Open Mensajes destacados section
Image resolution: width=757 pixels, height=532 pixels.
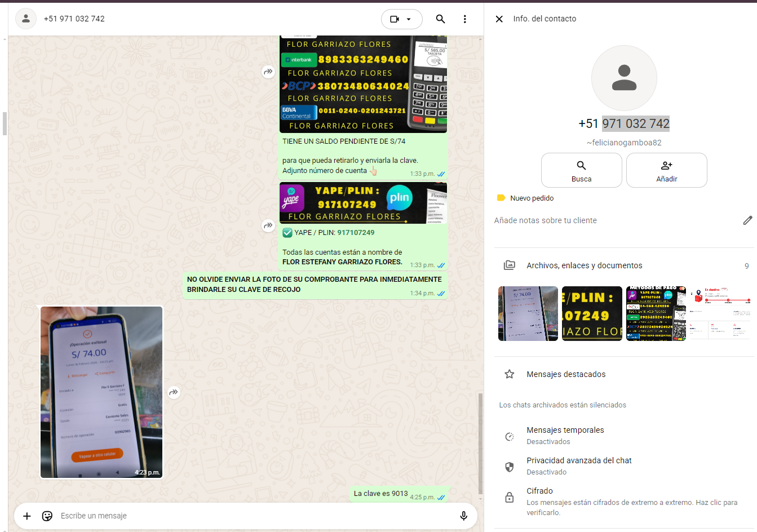pyautogui.click(x=566, y=374)
